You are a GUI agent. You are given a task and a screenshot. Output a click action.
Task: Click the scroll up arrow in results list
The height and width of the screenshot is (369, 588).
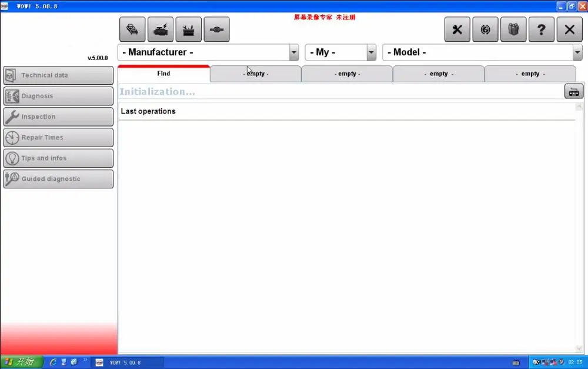[x=579, y=107]
